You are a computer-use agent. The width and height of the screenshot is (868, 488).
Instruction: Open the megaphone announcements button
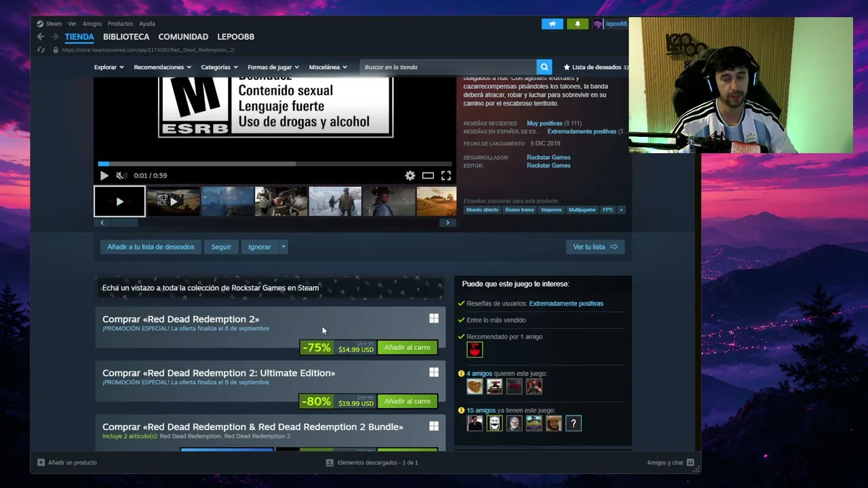pyautogui.click(x=552, y=24)
